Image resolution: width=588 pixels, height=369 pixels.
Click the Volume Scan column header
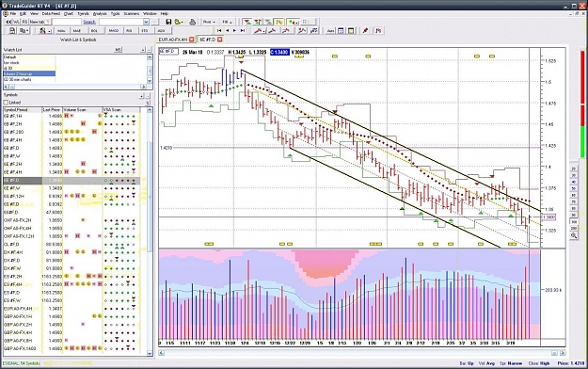click(83, 109)
